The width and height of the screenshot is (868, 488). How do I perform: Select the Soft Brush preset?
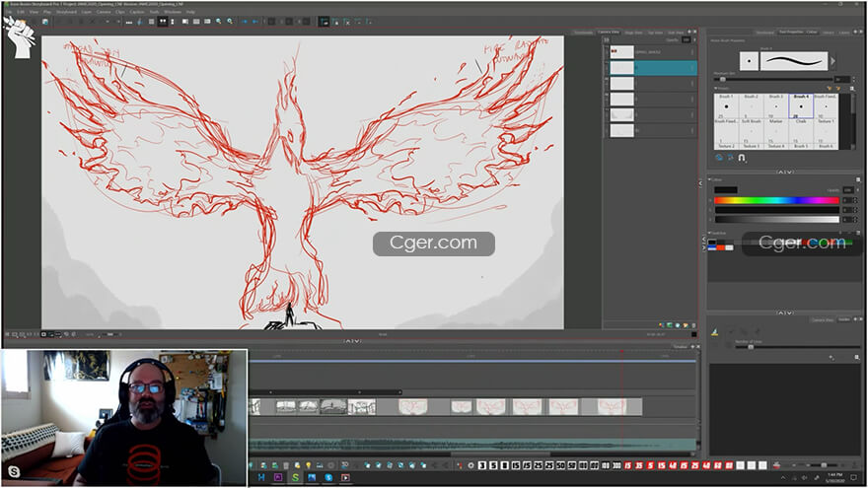point(751,130)
